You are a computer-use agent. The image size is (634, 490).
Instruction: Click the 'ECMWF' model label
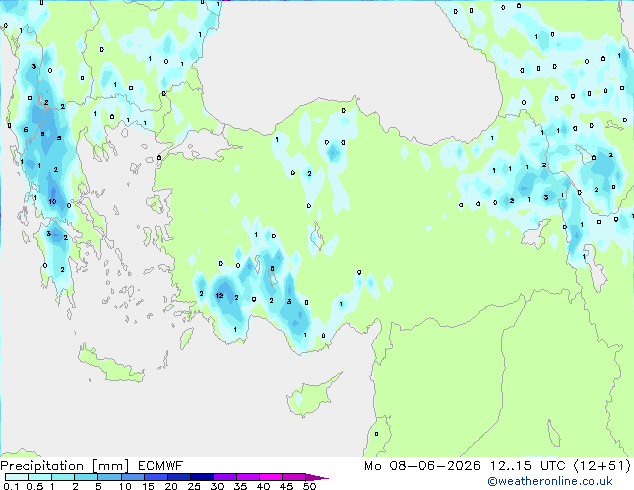(x=161, y=466)
